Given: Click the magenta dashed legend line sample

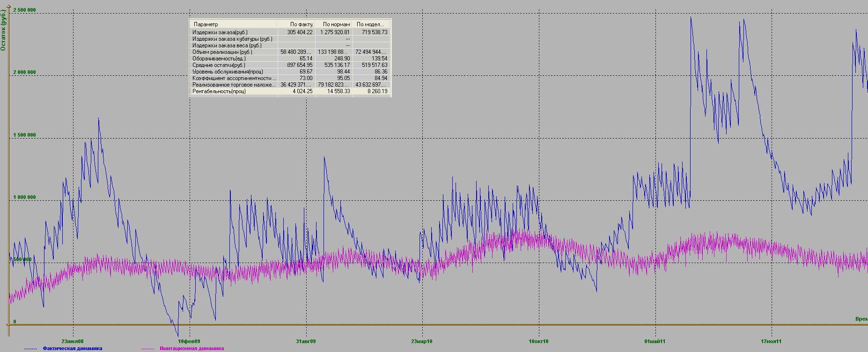Looking at the screenshot, I should [x=147, y=349].
